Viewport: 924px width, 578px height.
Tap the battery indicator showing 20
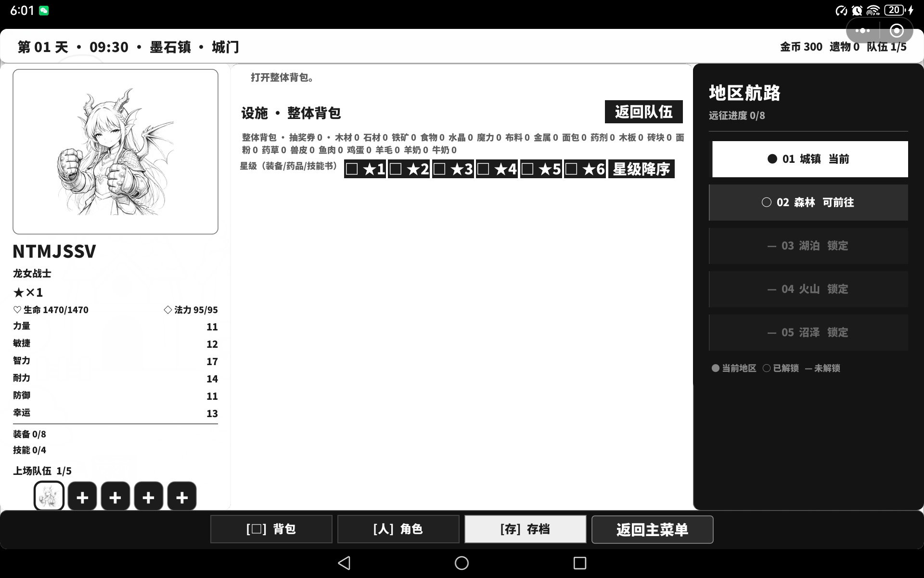tap(895, 10)
